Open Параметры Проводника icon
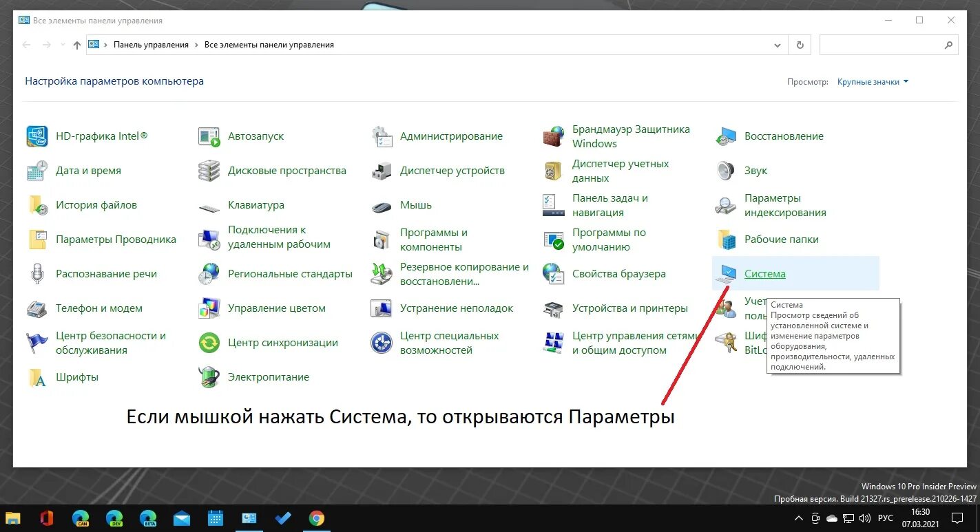 pos(37,240)
